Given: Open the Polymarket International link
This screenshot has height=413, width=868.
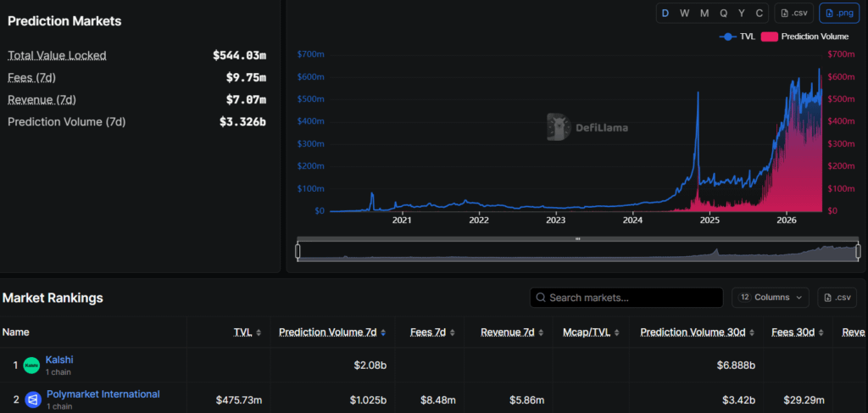Looking at the screenshot, I should tap(103, 394).
